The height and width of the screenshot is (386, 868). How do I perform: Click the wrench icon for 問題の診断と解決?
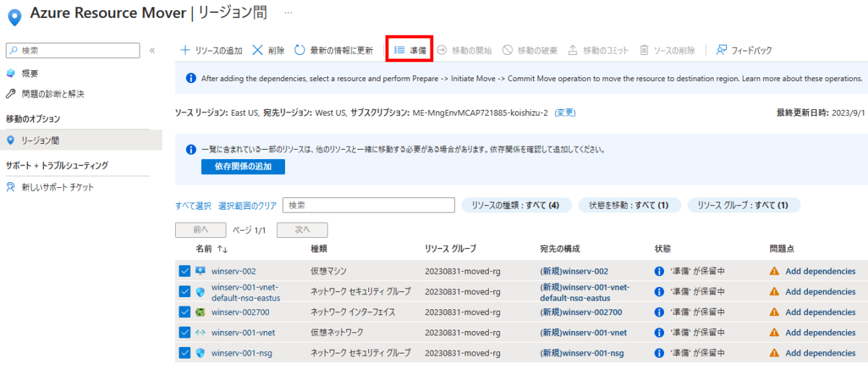coord(10,94)
